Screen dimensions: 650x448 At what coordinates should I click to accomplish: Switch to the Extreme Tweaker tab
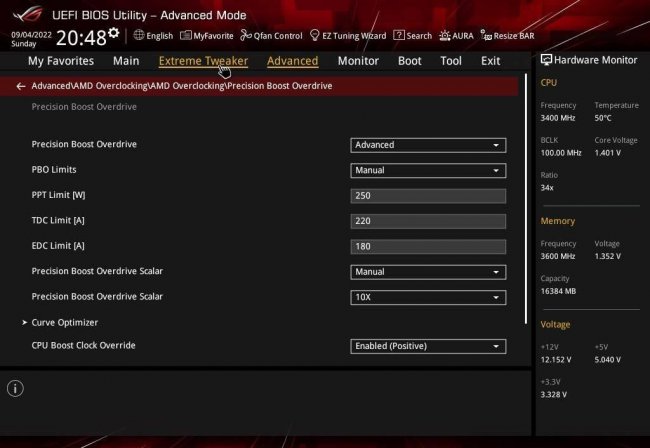click(203, 61)
